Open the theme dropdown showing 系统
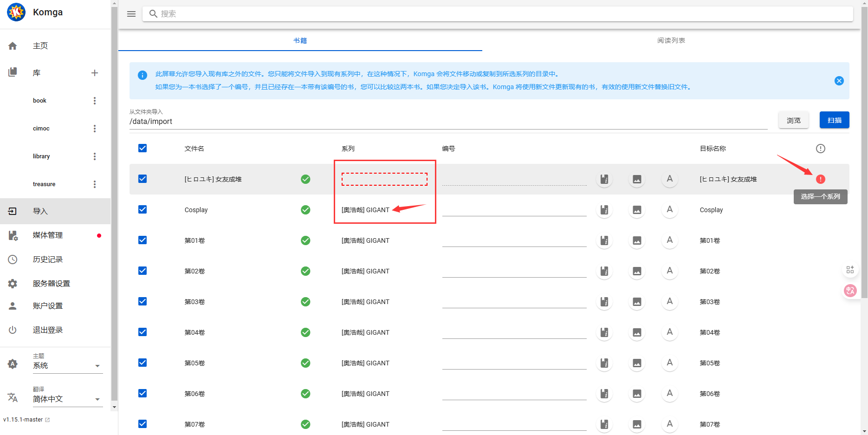The width and height of the screenshot is (868, 435). tap(67, 366)
